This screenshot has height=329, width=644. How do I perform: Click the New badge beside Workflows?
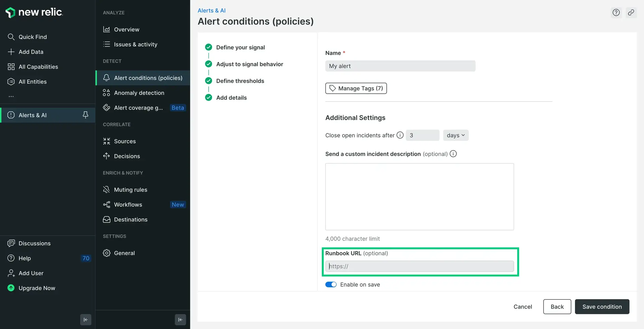178,204
